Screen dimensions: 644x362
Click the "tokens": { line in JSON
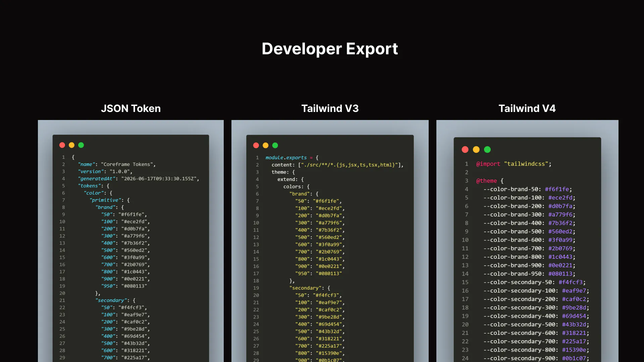coord(94,186)
